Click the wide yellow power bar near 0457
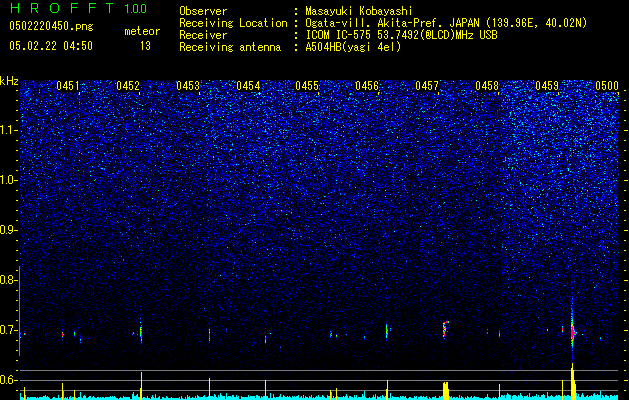629x400 pixels. [446, 391]
